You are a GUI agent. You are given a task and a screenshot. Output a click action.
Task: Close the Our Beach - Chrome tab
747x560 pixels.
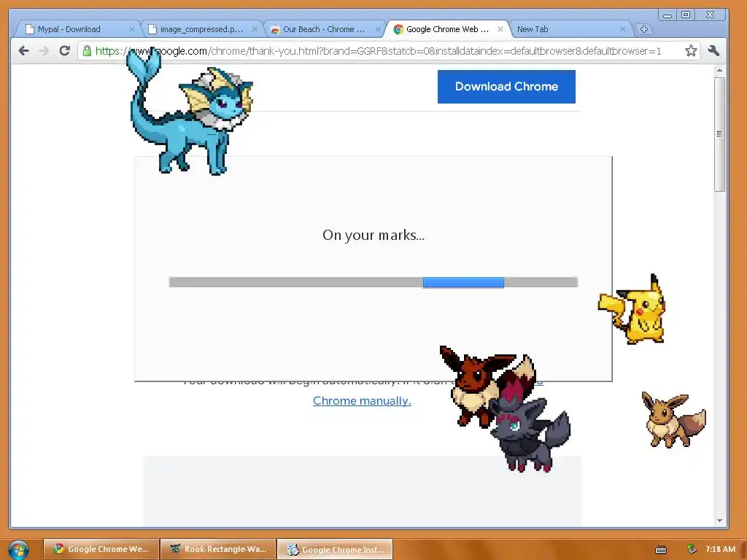point(377,29)
